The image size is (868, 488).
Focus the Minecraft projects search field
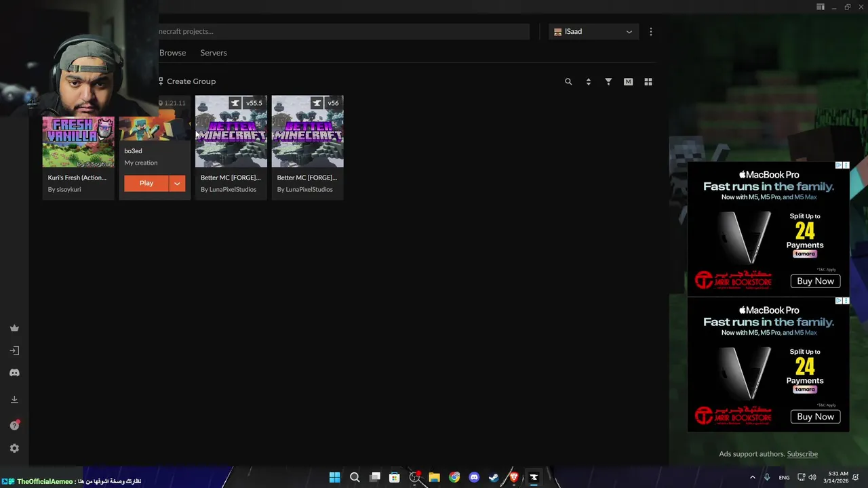tap(343, 31)
